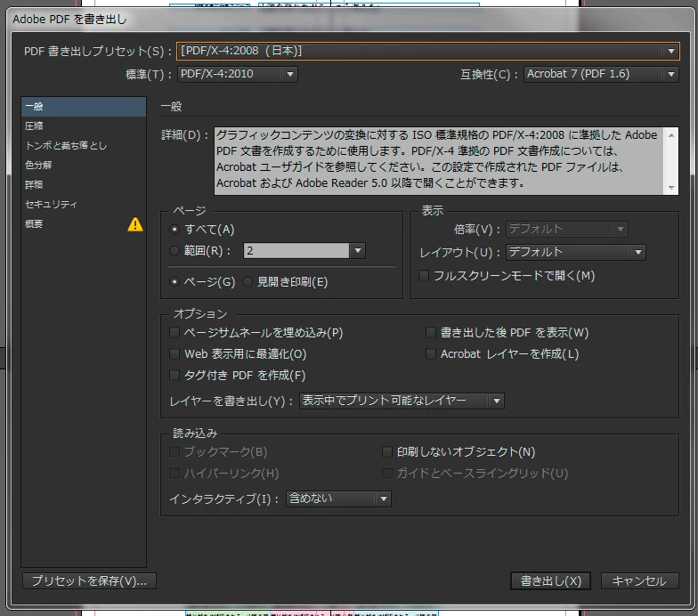Enable フルスクリーンモードで開く(M) checkbox

[424, 276]
